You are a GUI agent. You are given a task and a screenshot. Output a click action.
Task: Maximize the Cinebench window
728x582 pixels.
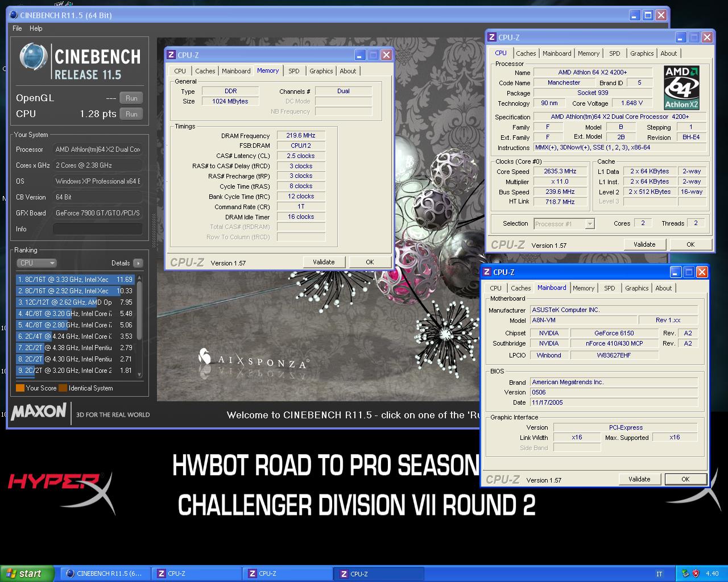coord(648,15)
